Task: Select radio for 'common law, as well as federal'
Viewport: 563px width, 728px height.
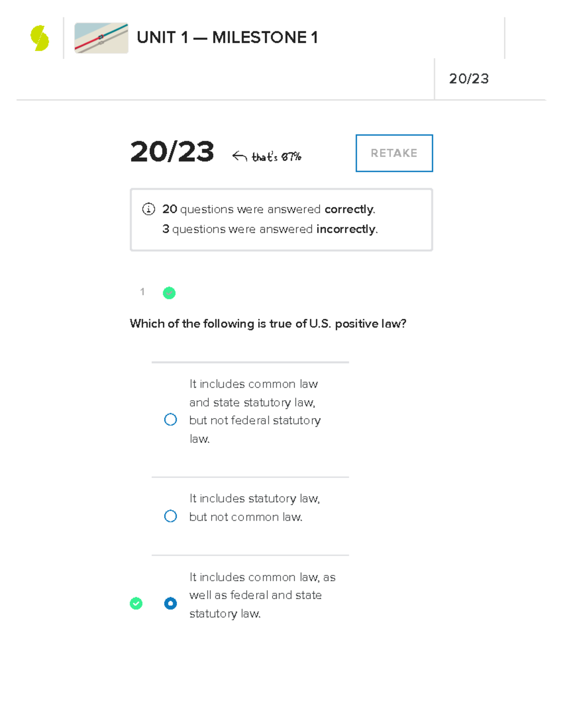Action: [x=170, y=603]
